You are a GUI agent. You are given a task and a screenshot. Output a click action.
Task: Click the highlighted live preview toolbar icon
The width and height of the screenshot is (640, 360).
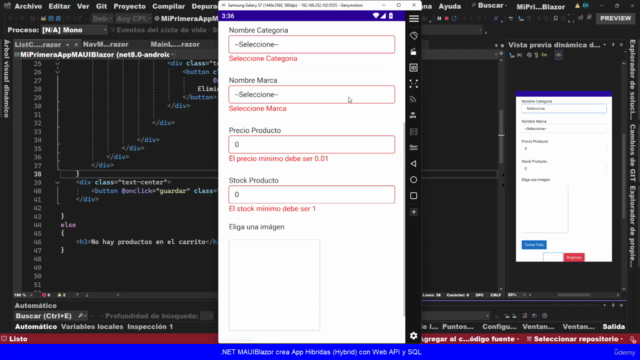[x=558, y=55]
